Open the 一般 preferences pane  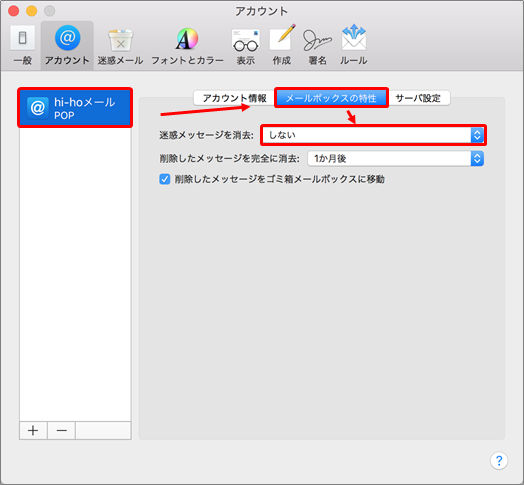22,44
